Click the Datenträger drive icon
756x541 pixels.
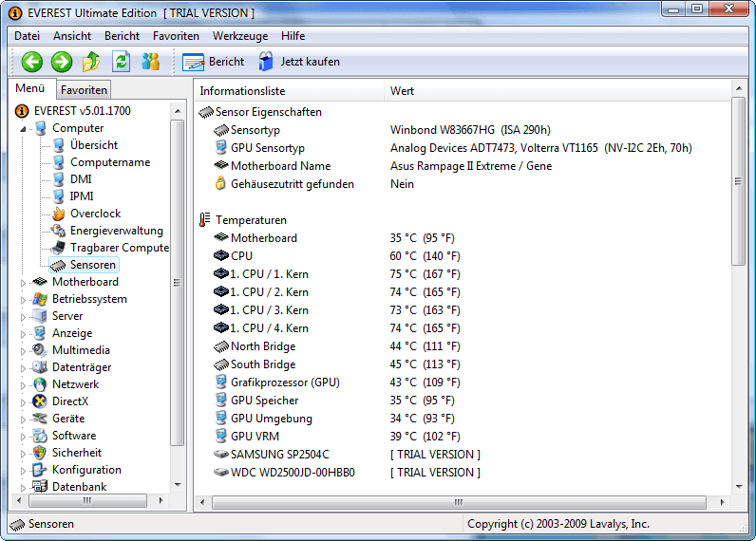pyautogui.click(x=40, y=367)
